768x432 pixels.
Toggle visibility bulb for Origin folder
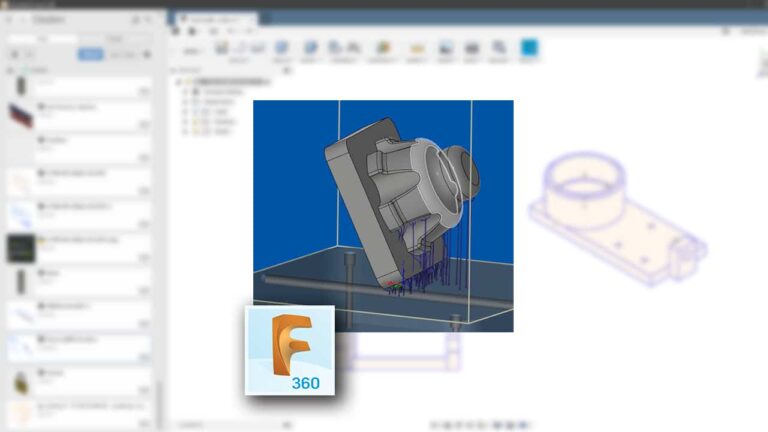point(196,112)
